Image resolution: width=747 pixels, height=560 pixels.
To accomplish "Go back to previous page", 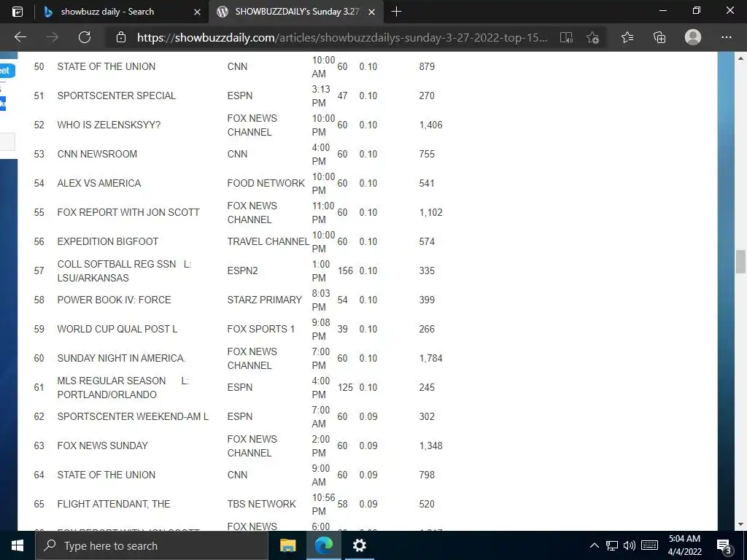I will click(x=20, y=37).
